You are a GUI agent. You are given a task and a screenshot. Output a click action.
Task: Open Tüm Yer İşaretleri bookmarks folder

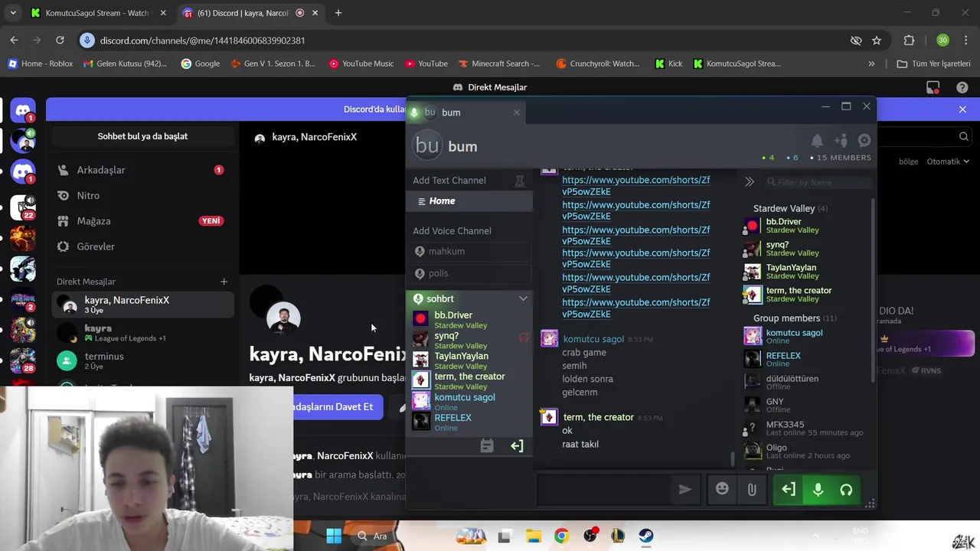pyautogui.click(x=933, y=64)
